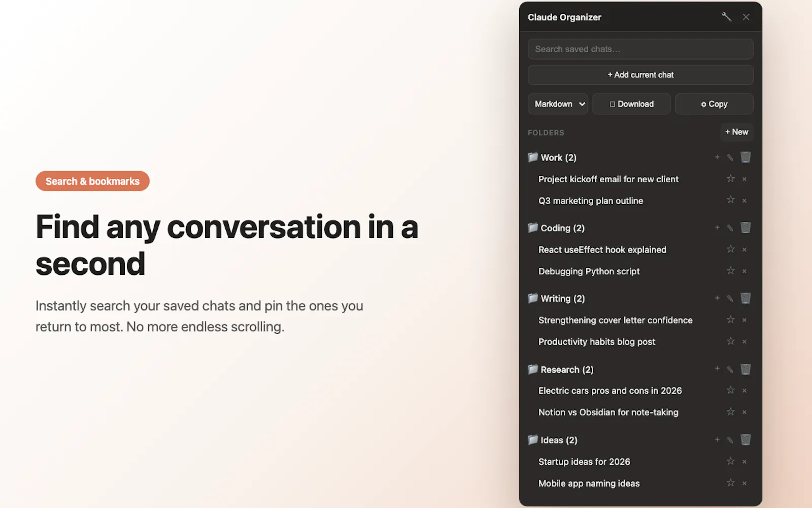Star the Mobile app naming ideas chat
This screenshot has width=812, height=508.
point(730,483)
